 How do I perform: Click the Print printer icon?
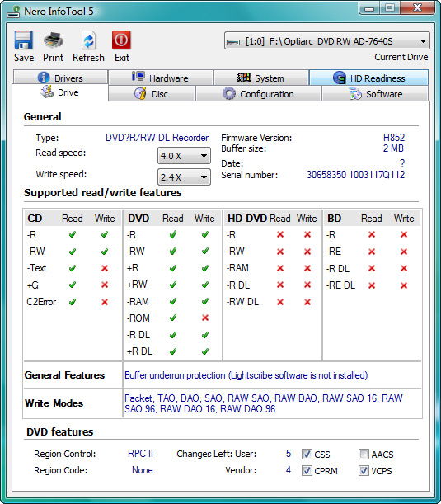tap(54, 40)
